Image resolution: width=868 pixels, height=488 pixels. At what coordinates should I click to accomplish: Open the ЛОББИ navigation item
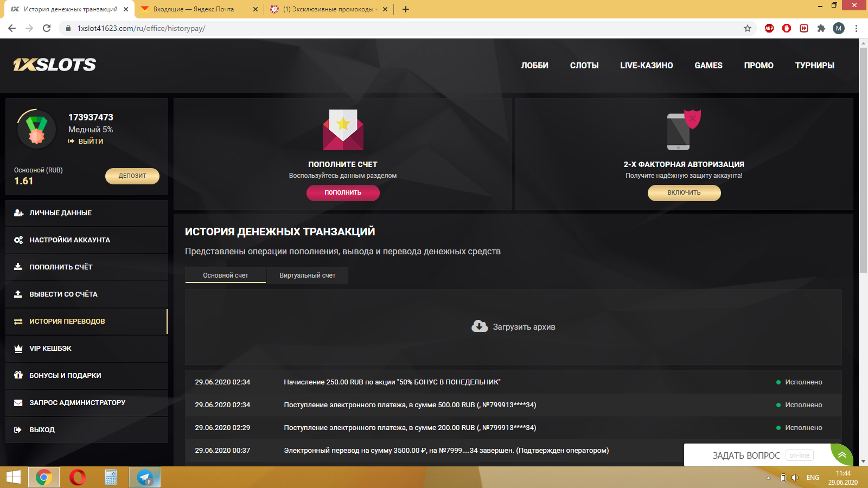(535, 66)
